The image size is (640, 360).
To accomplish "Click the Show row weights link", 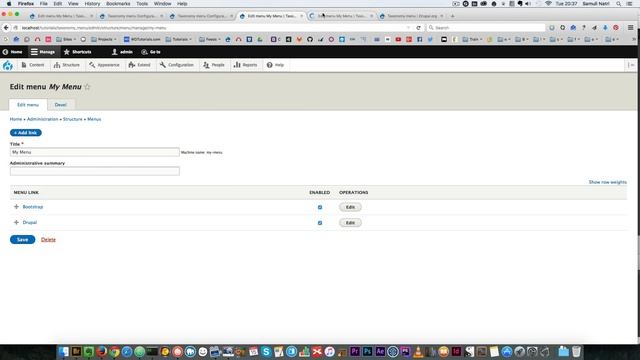I will click(x=607, y=182).
